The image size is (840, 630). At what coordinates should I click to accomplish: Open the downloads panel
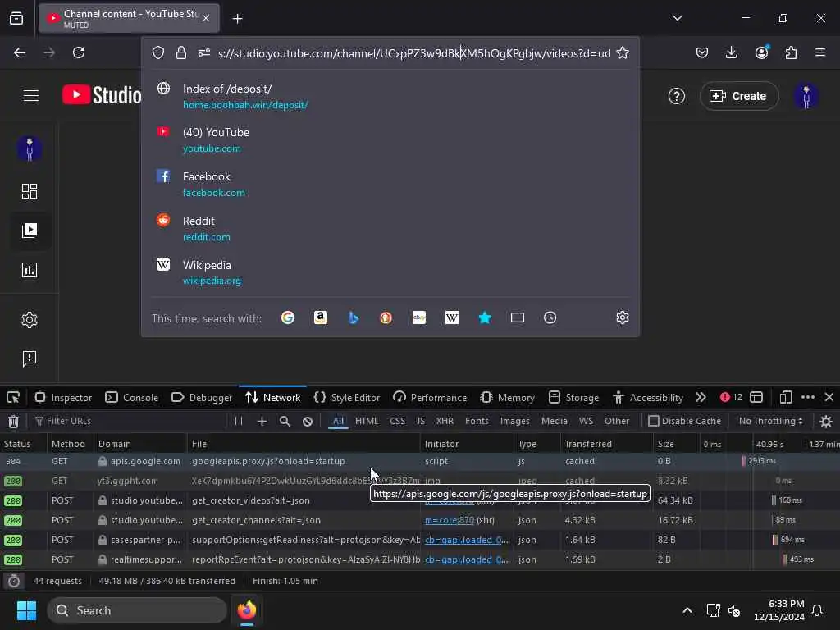(731, 52)
